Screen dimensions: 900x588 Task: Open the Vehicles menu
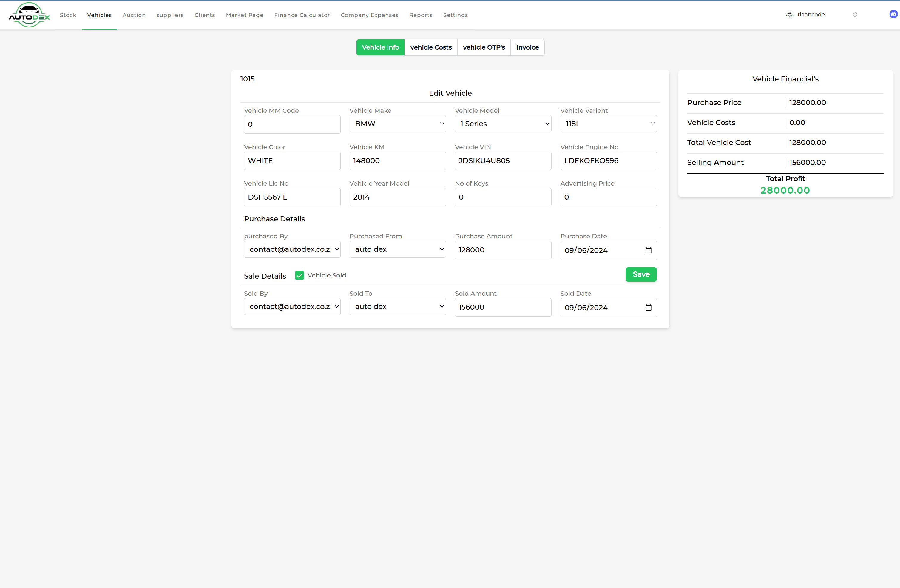pyautogui.click(x=99, y=15)
